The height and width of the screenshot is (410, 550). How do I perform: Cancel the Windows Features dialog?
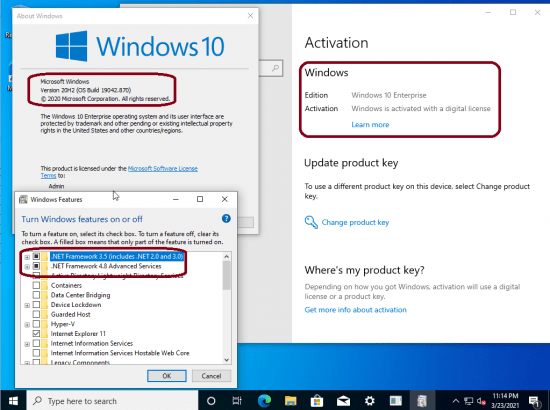coord(211,376)
